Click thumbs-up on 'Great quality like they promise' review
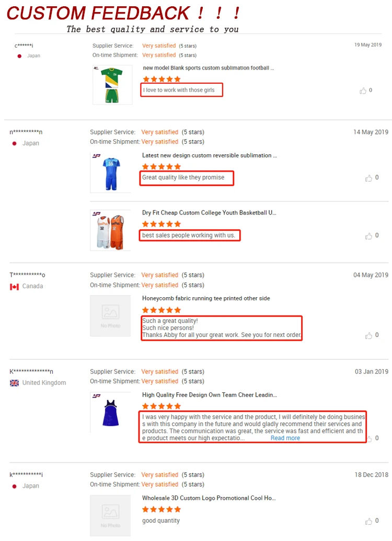Image resolution: width=392 pixels, height=541 pixels. pos(368,178)
